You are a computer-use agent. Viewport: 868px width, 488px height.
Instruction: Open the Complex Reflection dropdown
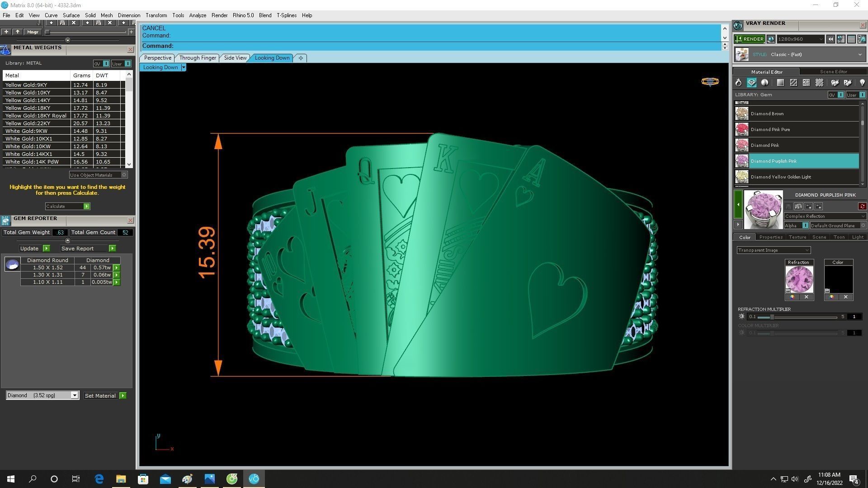(825, 216)
